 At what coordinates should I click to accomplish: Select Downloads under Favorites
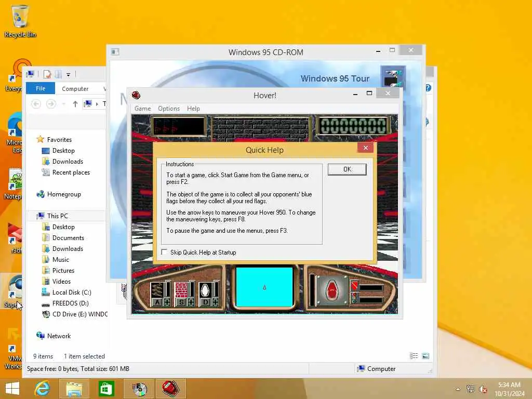67,162
